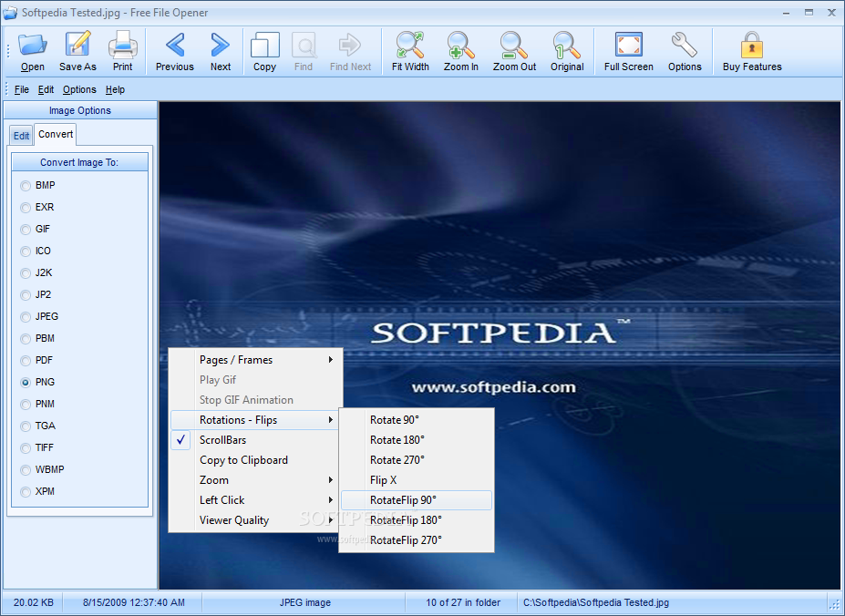The width and height of the screenshot is (845, 616).
Task: Switch to the Edit tab
Action: point(22,136)
